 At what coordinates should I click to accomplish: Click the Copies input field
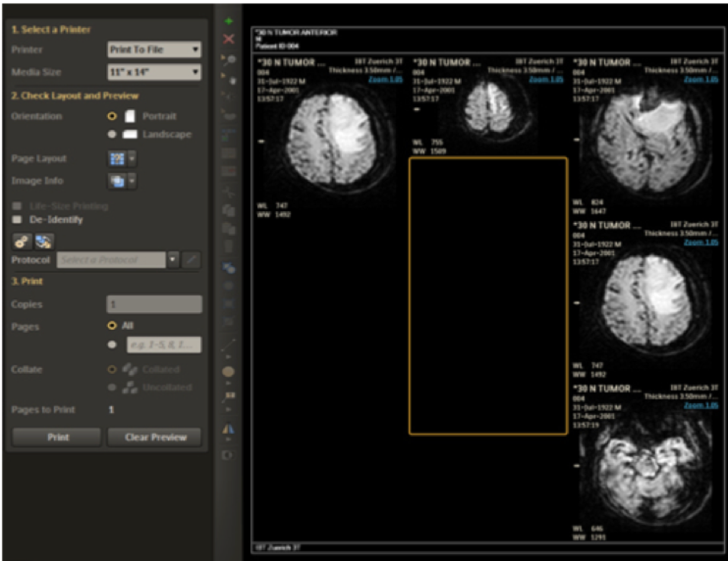pyautogui.click(x=154, y=304)
